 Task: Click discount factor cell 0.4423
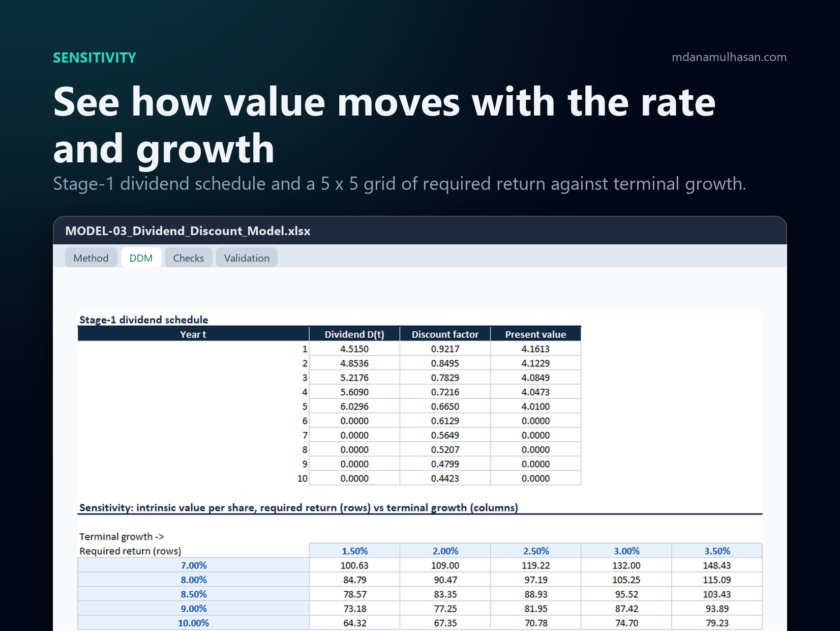[x=445, y=478]
